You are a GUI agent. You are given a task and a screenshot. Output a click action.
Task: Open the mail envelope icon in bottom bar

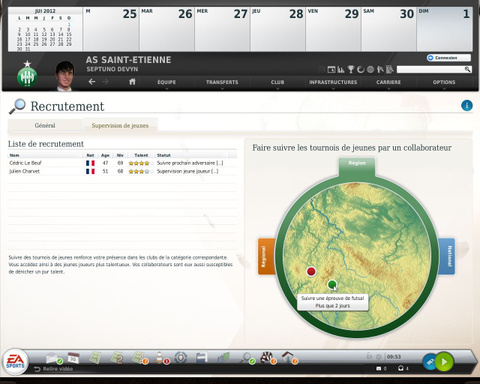point(53,358)
